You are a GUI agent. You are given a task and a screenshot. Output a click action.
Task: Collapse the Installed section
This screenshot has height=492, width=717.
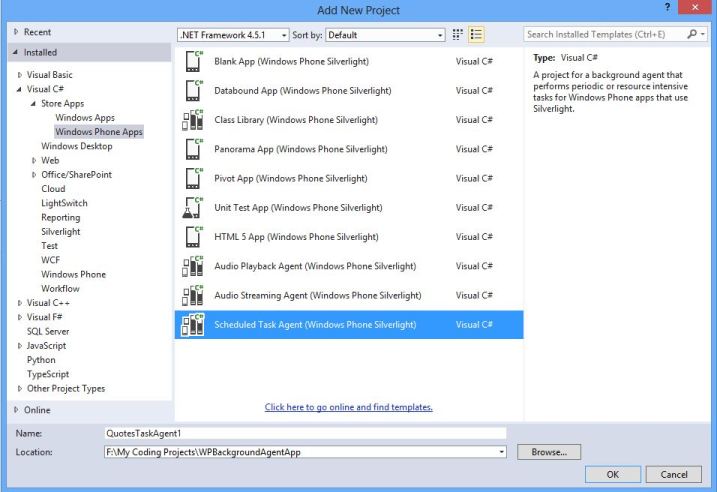click(16, 52)
